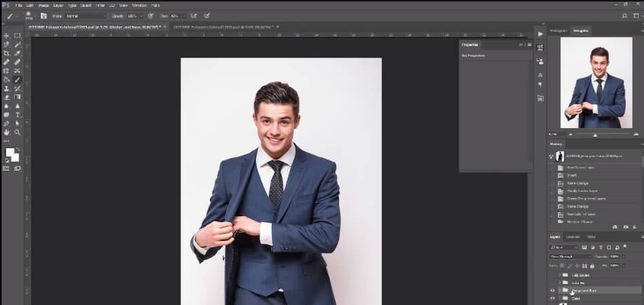Screen dimensions: 644x305
Task: Expand the Help Layers group
Action: click(x=559, y=275)
